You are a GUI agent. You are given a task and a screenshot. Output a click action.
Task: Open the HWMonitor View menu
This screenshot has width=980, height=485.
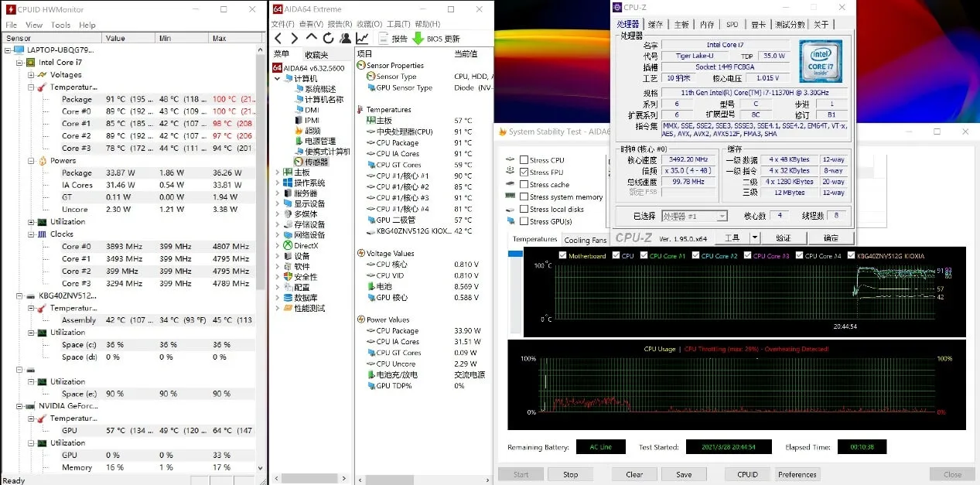tap(34, 25)
